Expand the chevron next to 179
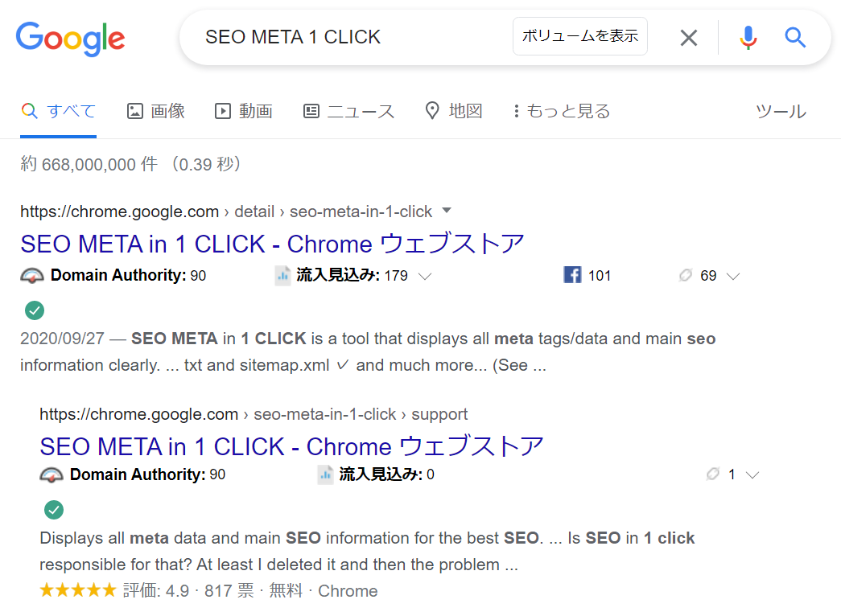 tap(426, 277)
